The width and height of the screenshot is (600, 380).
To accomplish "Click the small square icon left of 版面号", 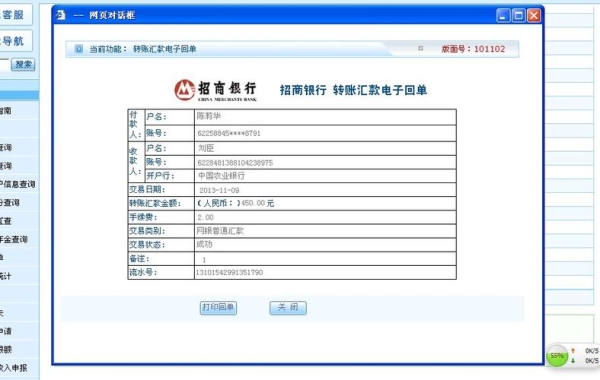I will 421,48.
